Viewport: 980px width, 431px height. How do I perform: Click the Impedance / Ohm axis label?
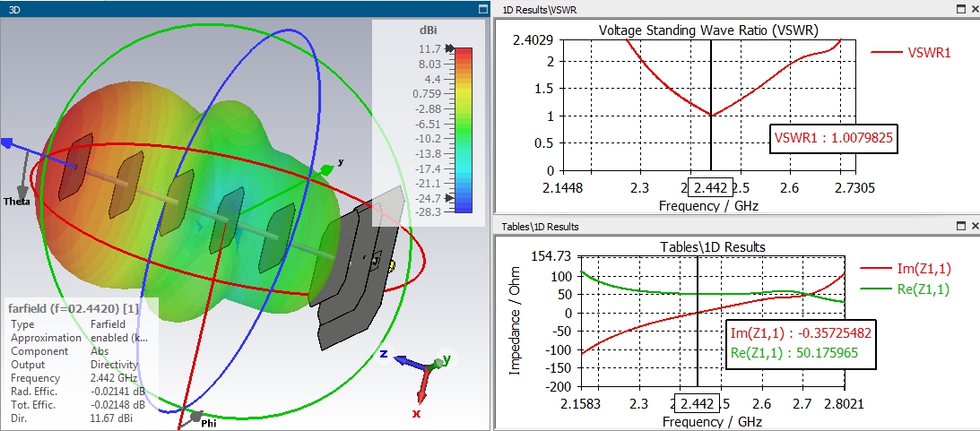(x=515, y=323)
